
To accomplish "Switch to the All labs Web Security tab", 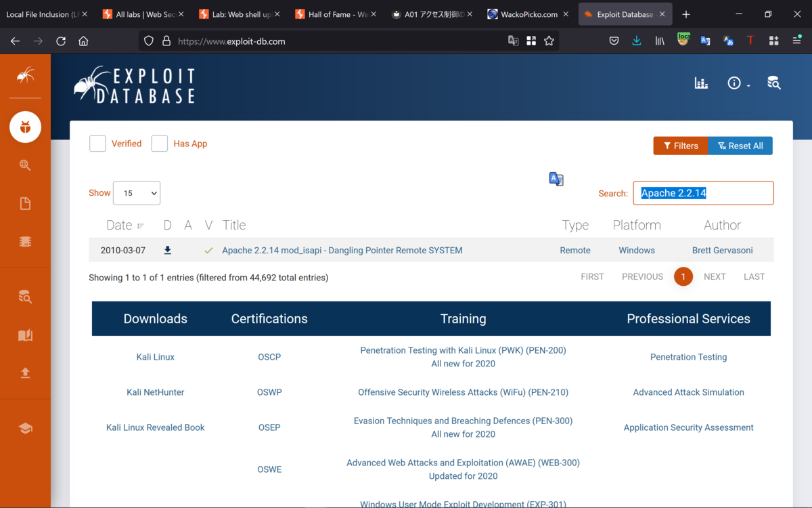I will tap(142, 14).
